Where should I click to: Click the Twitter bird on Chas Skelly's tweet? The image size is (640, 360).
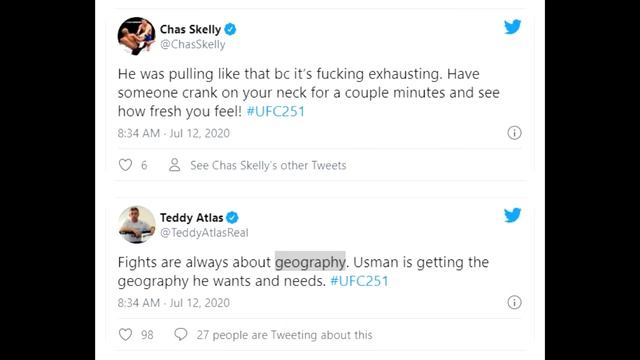[512, 27]
